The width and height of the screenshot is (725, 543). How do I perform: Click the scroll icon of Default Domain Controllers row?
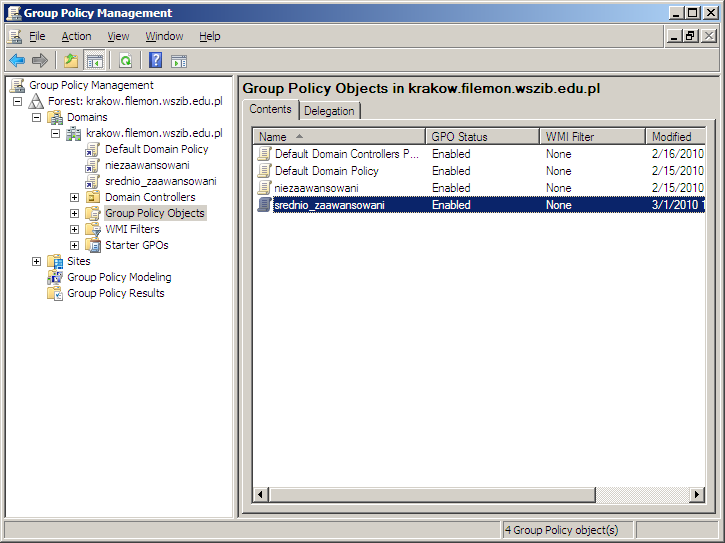click(264, 154)
